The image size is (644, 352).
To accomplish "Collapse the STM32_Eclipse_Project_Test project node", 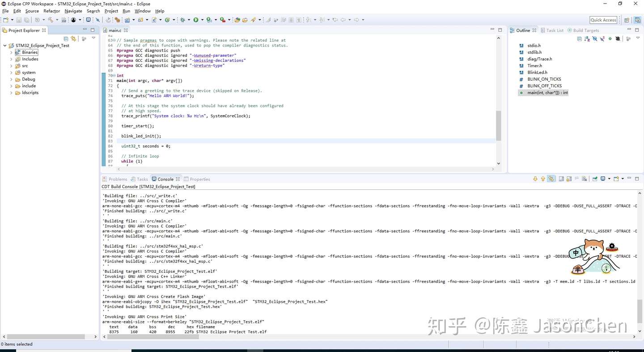I will click(x=5, y=46).
